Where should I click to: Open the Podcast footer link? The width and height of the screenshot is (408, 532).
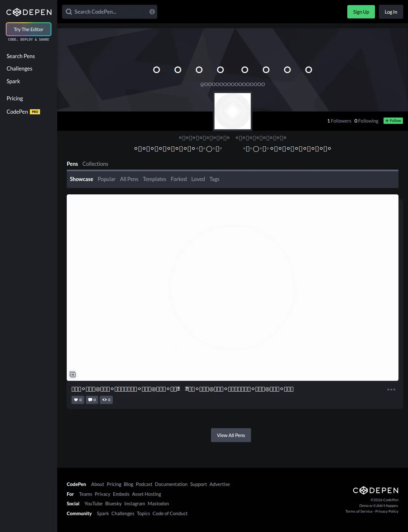click(x=144, y=484)
